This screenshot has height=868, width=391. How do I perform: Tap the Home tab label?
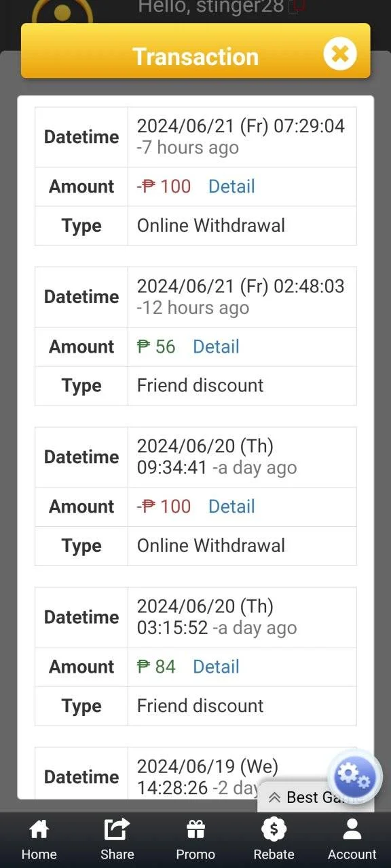click(39, 854)
